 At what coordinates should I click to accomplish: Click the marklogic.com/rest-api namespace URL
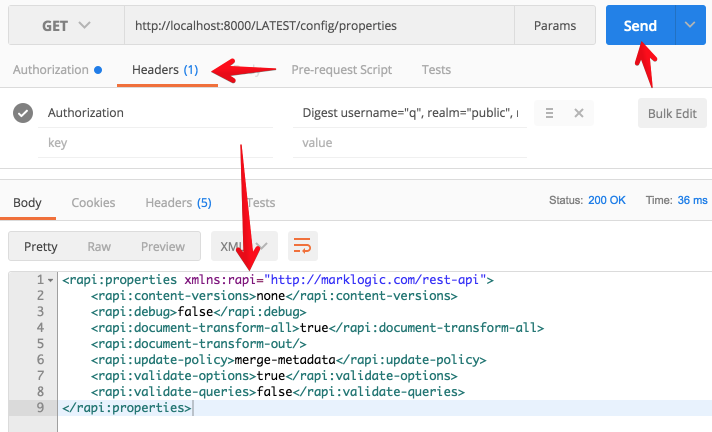coord(375,279)
